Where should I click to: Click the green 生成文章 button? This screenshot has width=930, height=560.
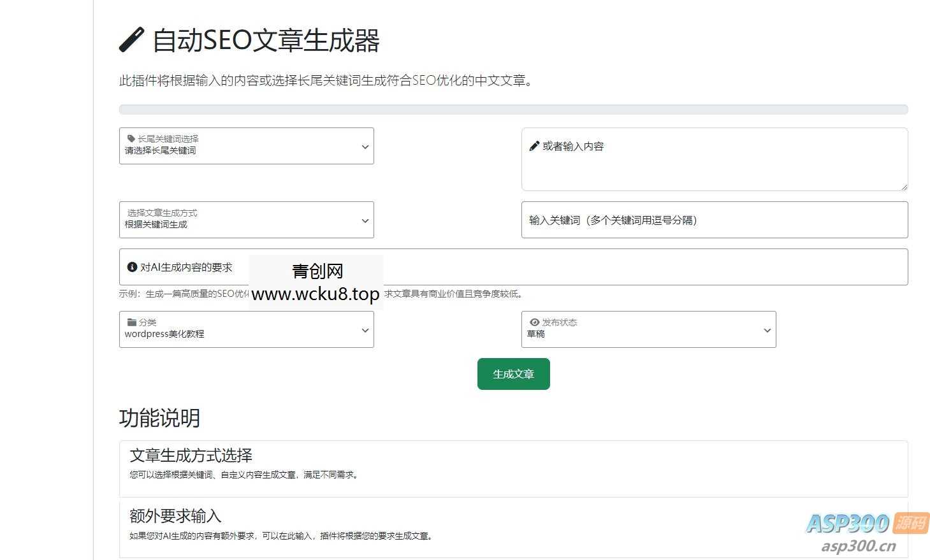point(513,374)
